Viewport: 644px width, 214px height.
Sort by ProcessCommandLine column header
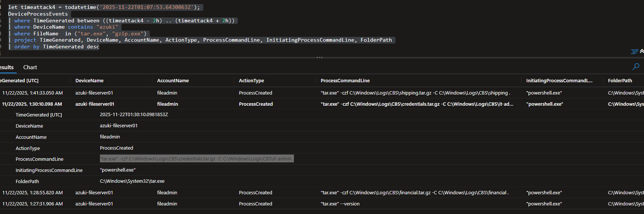pyautogui.click(x=345, y=81)
